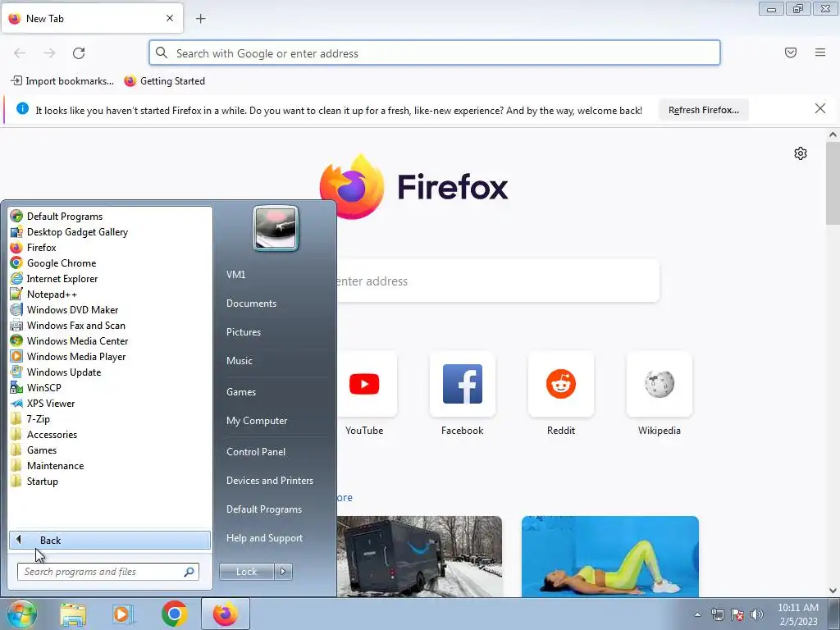Launch Firefox from the Start menu list

110,248
